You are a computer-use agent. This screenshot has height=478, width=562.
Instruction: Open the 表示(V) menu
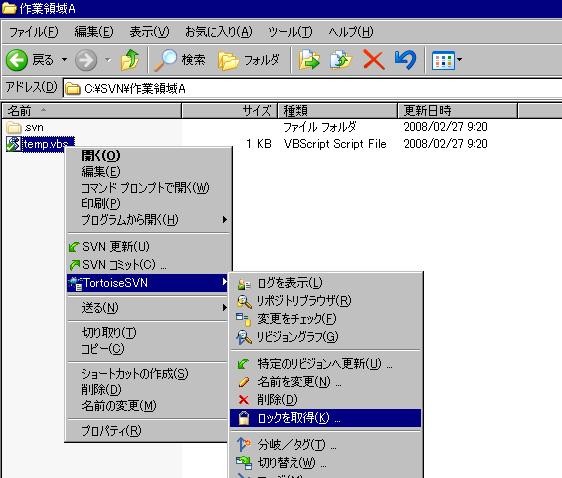(x=149, y=32)
